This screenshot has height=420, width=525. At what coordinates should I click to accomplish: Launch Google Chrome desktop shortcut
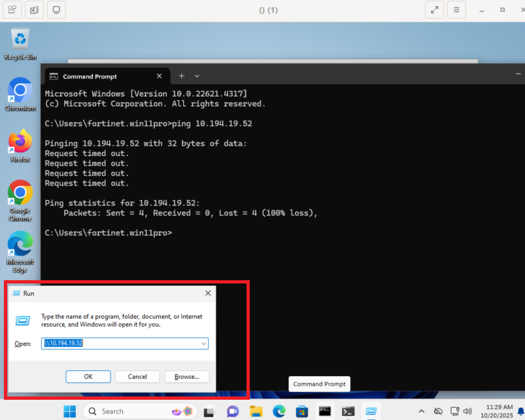pyautogui.click(x=20, y=201)
